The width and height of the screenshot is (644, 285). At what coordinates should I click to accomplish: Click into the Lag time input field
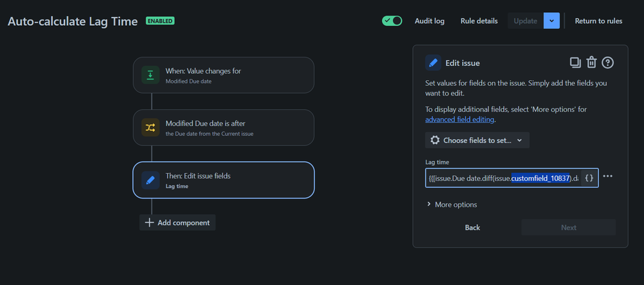pyautogui.click(x=503, y=178)
